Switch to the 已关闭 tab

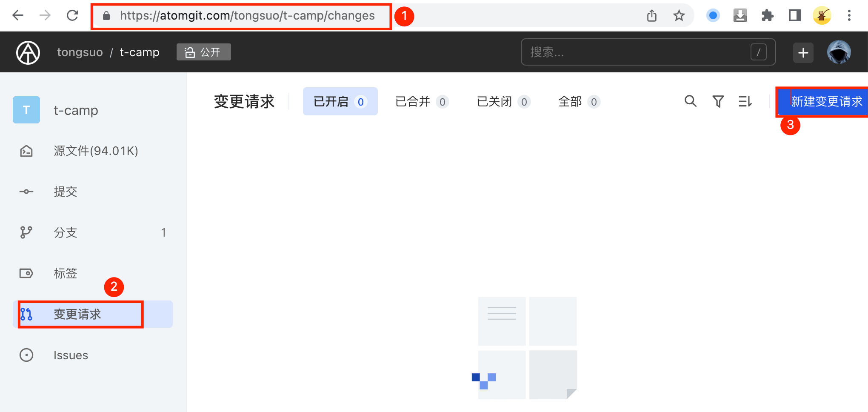click(x=503, y=102)
